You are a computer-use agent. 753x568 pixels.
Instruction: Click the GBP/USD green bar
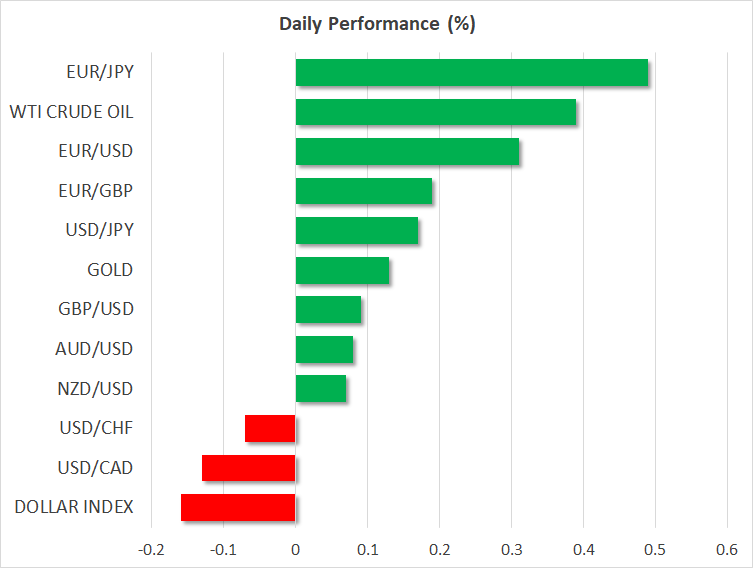tap(328, 309)
